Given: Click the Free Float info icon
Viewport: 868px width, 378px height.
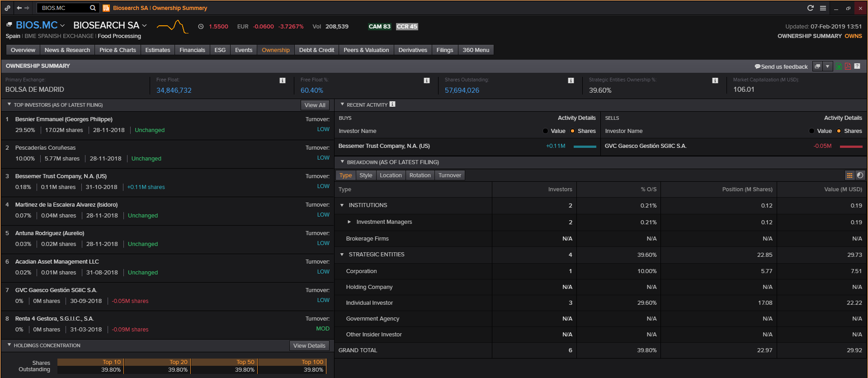Looking at the screenshot, I should (x=283, y=80).
